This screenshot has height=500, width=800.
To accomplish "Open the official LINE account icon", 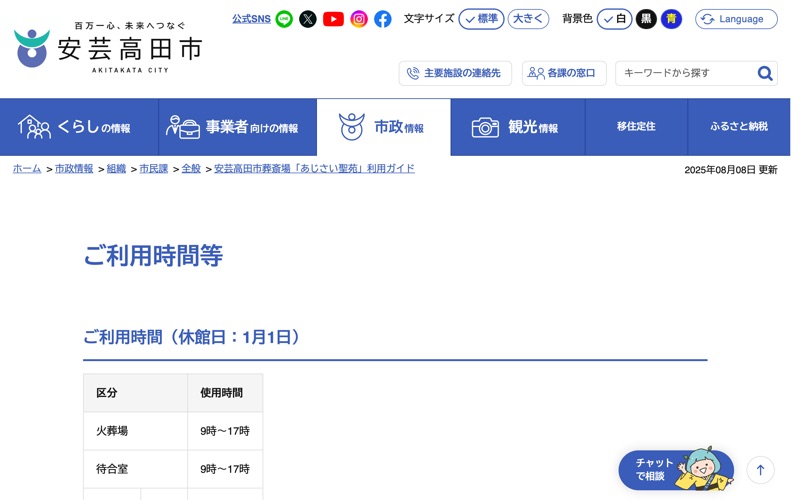I will coord(284,19).
